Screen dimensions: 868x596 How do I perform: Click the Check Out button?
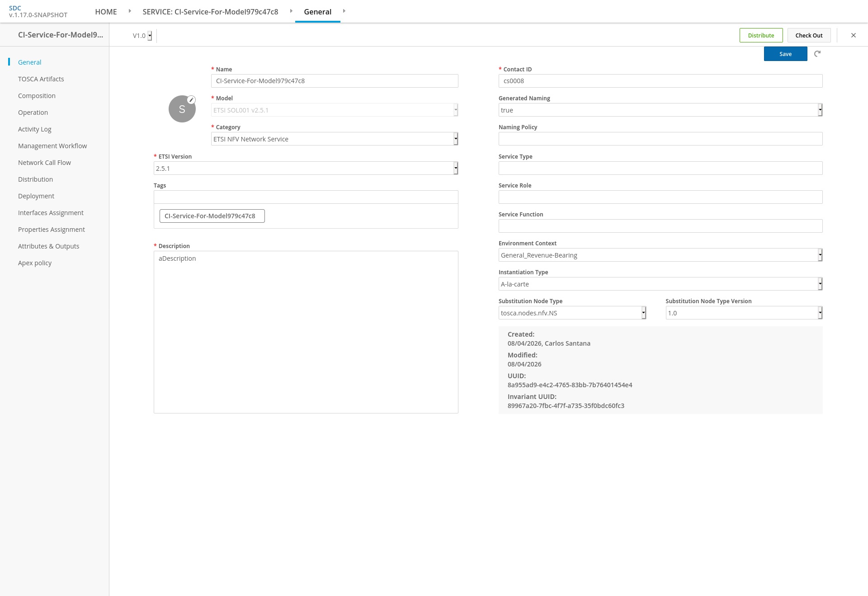[809, 35]
